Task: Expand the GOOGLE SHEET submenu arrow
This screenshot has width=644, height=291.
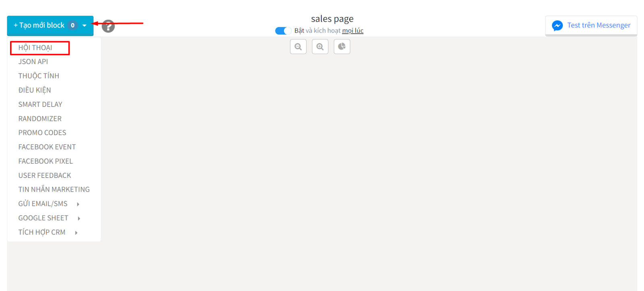Action: (79, 218)
